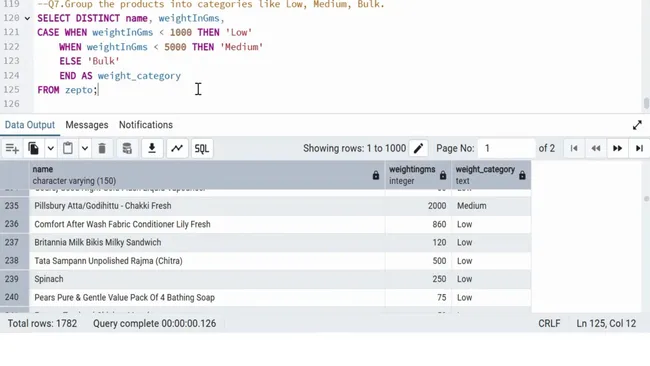
Task: Click cell 'Pillsbury Atta/Godihittu - Chakki Fresh'
Action: (x=207, y=206)
